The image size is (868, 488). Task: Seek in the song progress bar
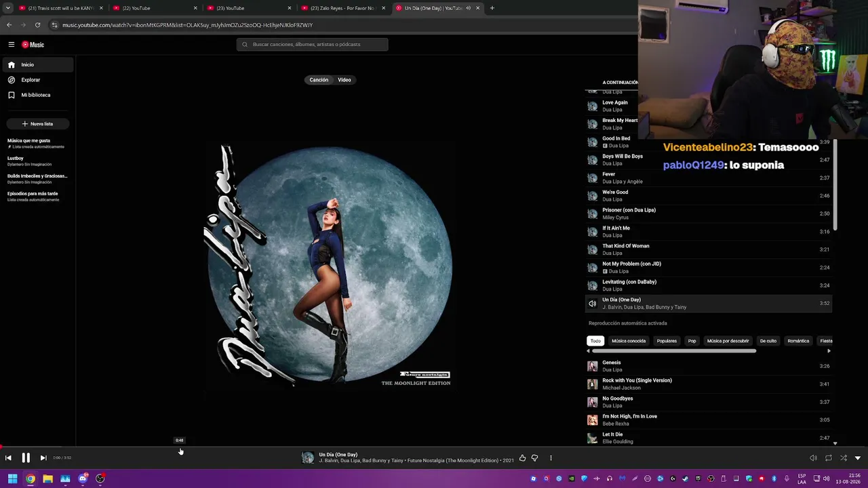pos(434,447)
